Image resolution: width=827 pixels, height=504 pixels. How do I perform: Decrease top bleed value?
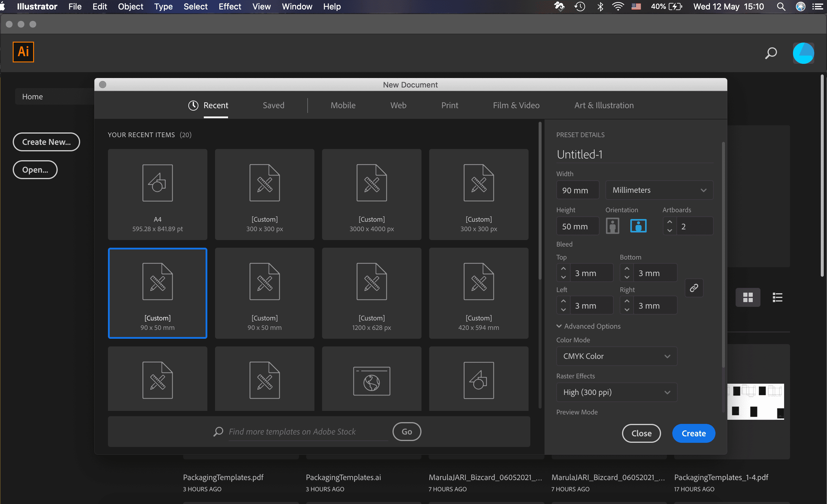pyautogui.click(x=563, y=277)
